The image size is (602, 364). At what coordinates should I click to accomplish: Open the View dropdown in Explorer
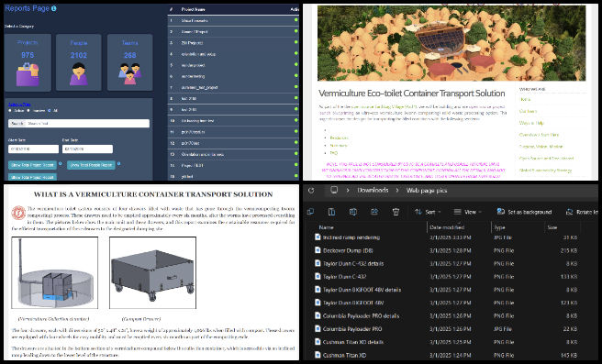click(468, 212)
